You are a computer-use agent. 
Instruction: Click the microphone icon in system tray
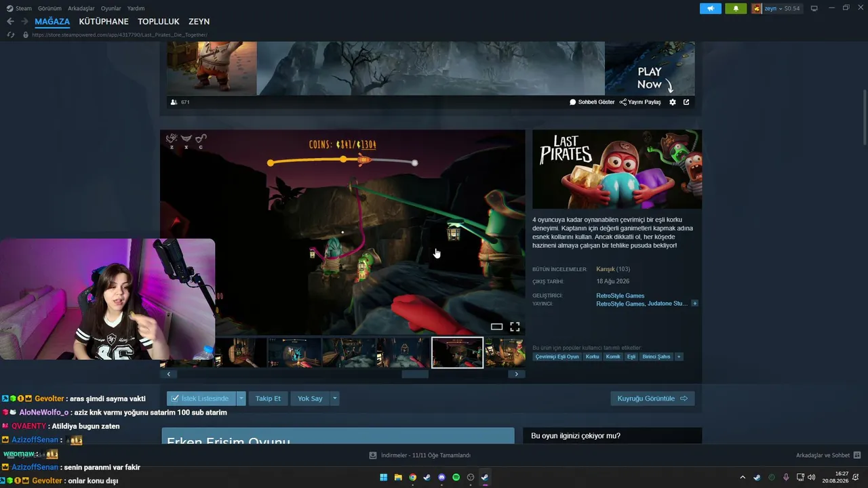click(x=786, y=477)
